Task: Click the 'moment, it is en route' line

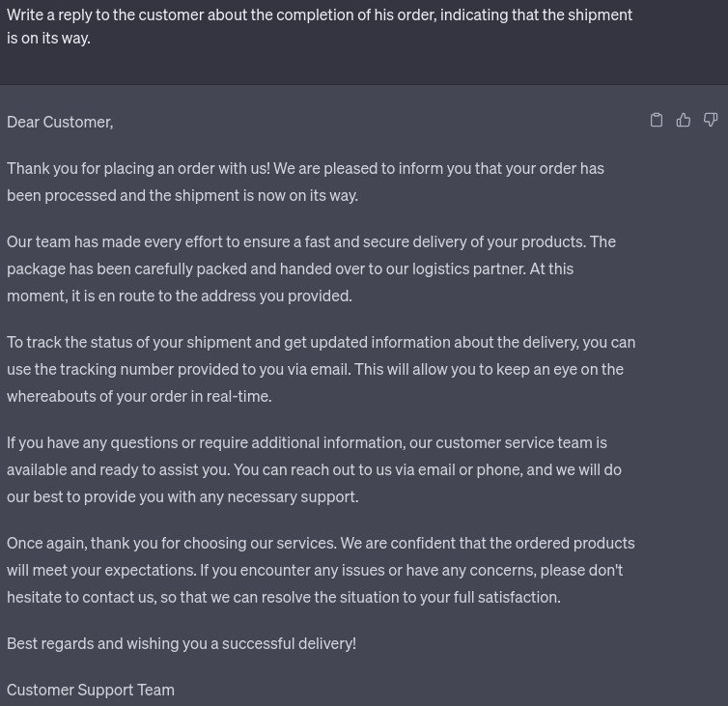Action: click(x=180, y=296)
